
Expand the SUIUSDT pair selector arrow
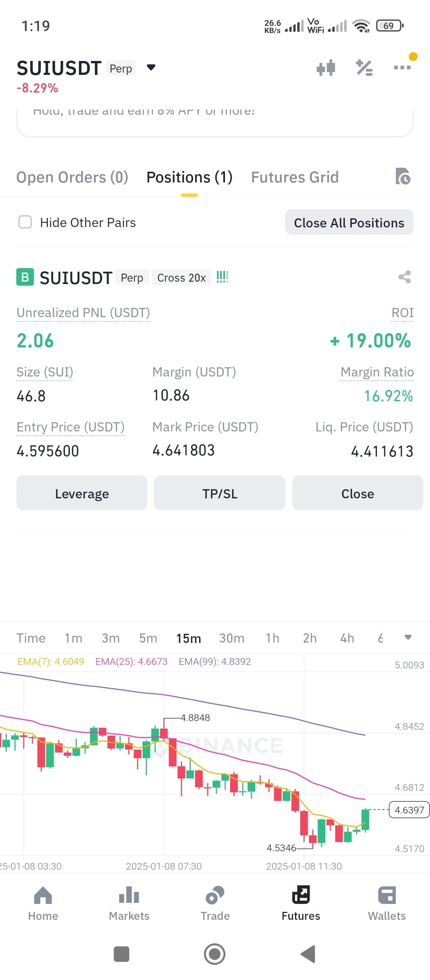pos(151,67)
